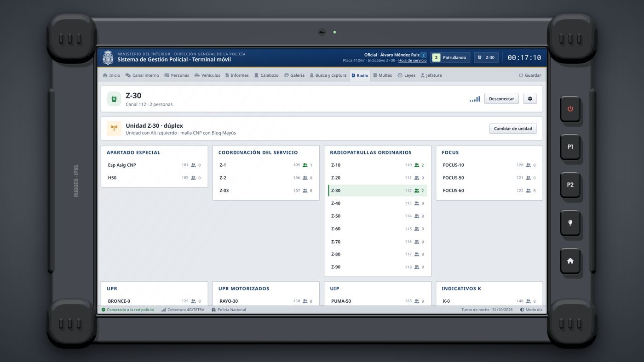Open the Inicio tab
Viewport: 644px width, 362px height.
pyautogui.click(x=111, y=75)
